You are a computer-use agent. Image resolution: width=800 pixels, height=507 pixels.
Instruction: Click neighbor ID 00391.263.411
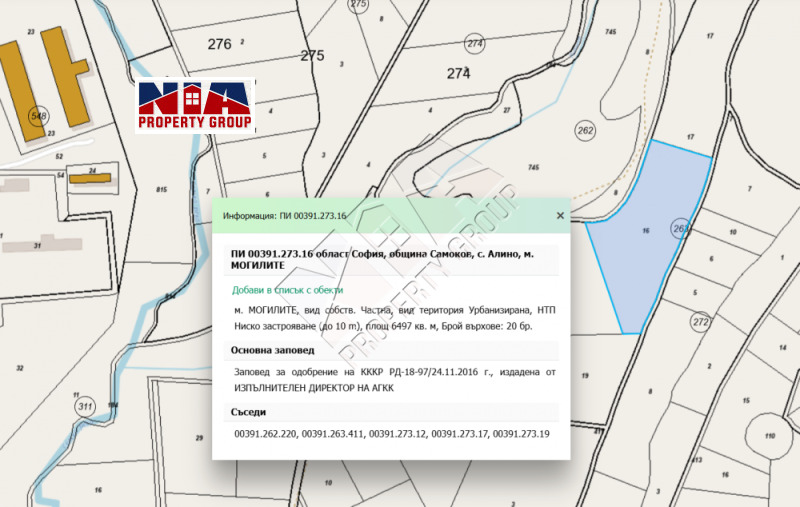point(333,434)
